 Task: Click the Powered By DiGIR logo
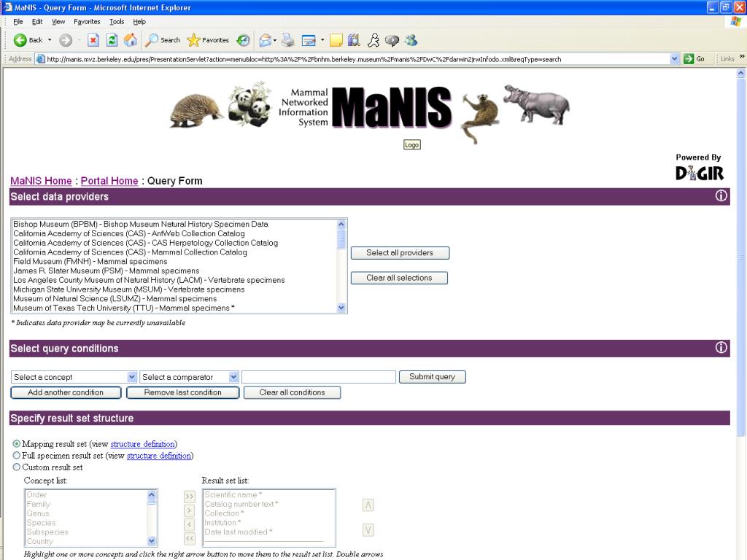click(x=699, y=168)
